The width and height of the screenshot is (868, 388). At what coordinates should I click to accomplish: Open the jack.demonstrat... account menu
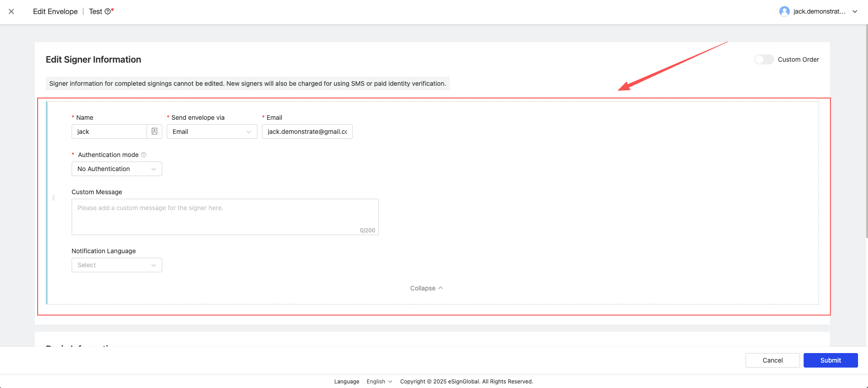click(x=819, y=11)
